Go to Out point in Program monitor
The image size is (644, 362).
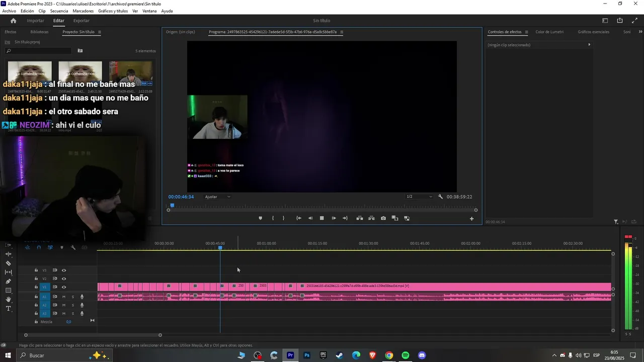coord(345,218)
